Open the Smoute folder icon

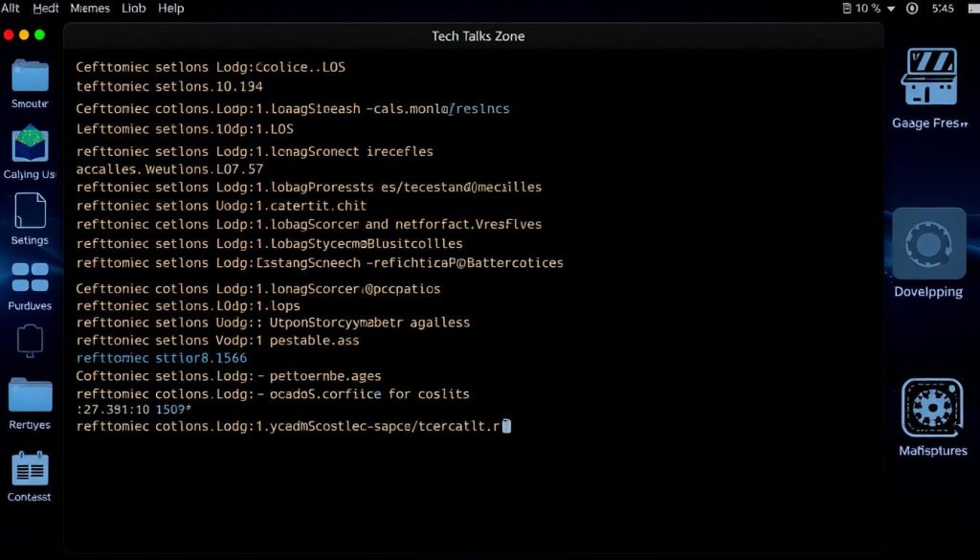point(30,76)
